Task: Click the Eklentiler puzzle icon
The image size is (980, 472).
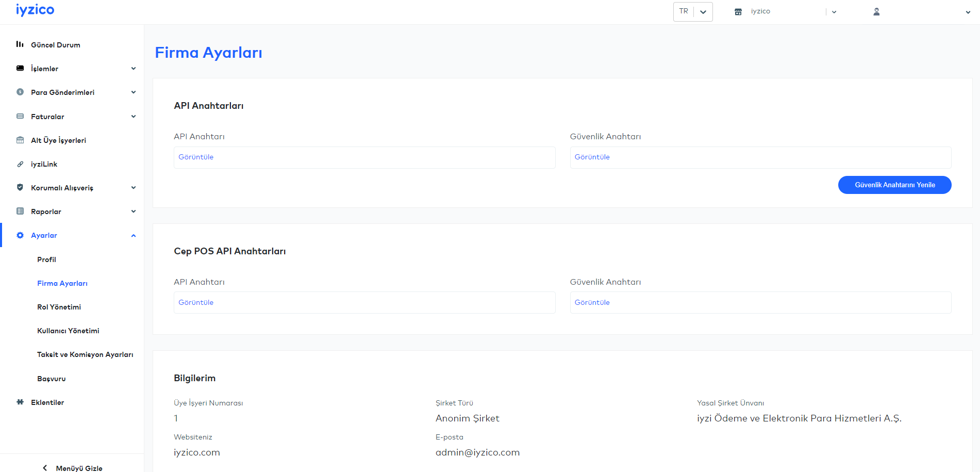Action: [20, 402]
